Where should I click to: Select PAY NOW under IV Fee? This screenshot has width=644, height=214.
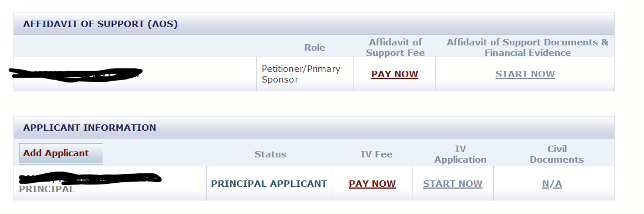pos(372,183)
